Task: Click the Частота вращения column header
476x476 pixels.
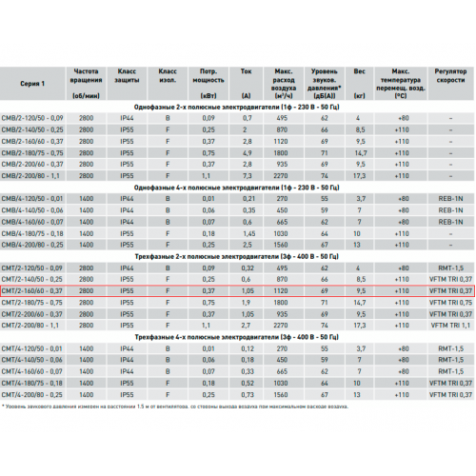Action: pos(86,84)
